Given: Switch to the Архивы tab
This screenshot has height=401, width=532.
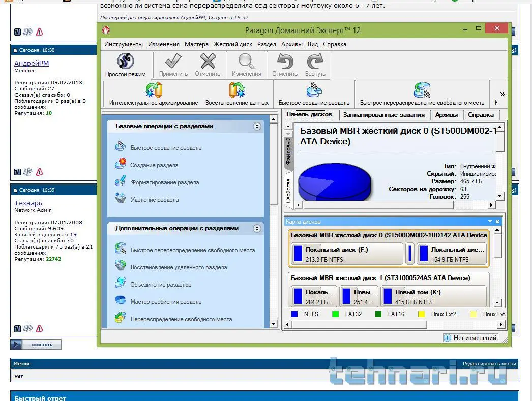Looking at the screenshot, I should (447, 115).
